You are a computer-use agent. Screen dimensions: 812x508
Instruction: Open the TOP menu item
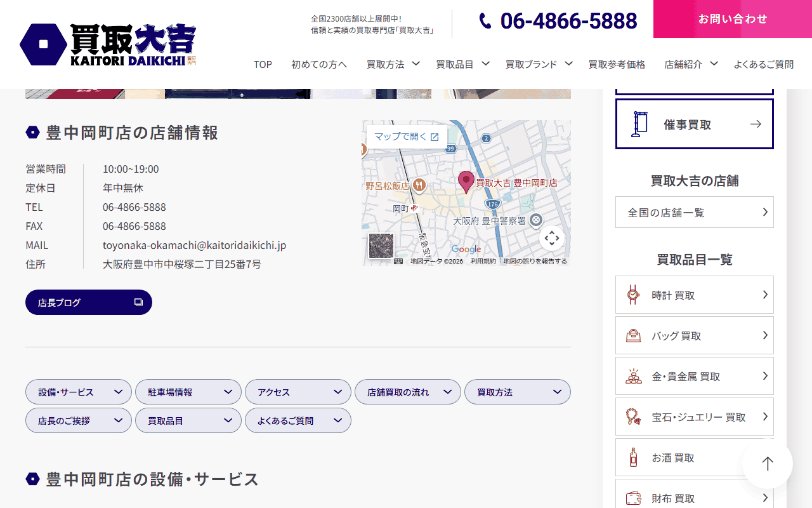coord(263,64)
